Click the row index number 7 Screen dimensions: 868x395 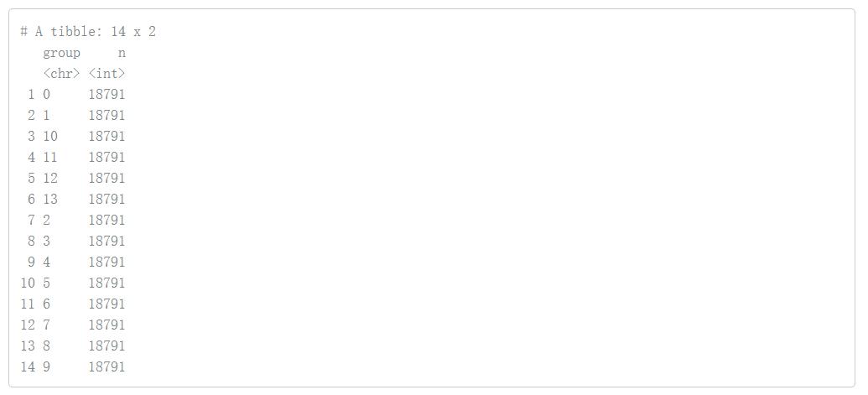[x=31, y=221]
